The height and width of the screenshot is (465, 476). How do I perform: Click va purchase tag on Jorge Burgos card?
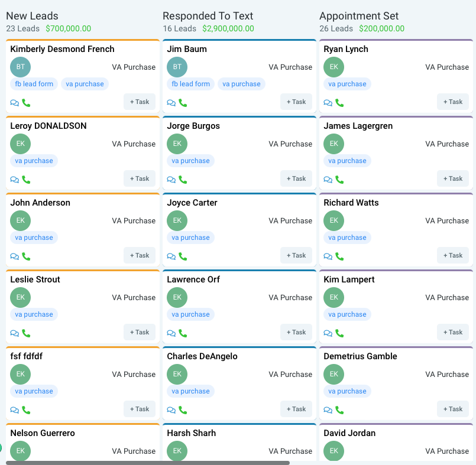coord(190,161)
